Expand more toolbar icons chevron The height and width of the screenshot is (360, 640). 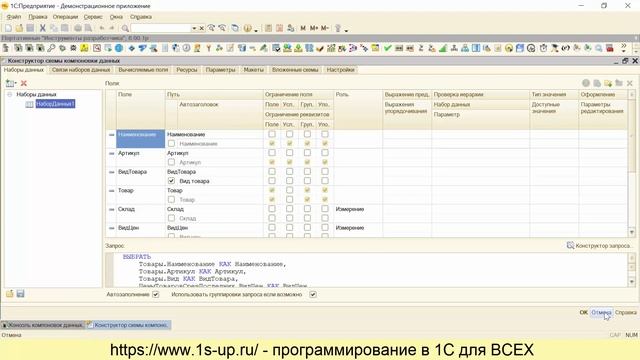point(624,48)
